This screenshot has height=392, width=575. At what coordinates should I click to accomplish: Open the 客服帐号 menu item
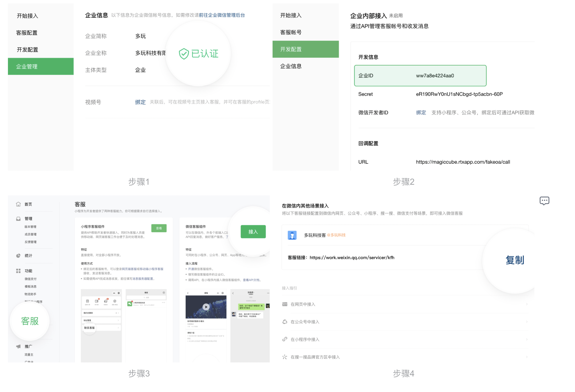290,32
